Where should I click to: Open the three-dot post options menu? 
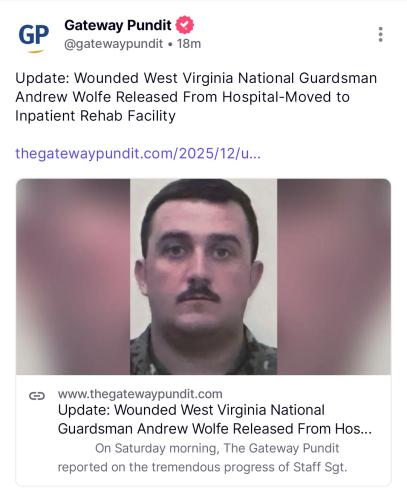tap(380, 34)
